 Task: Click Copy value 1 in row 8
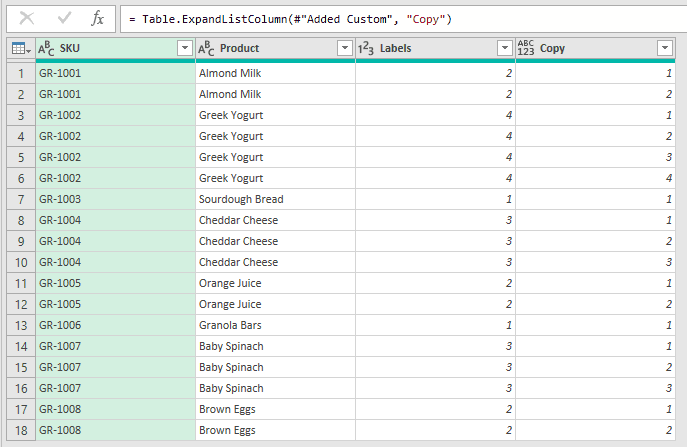(x=595, y=220)
